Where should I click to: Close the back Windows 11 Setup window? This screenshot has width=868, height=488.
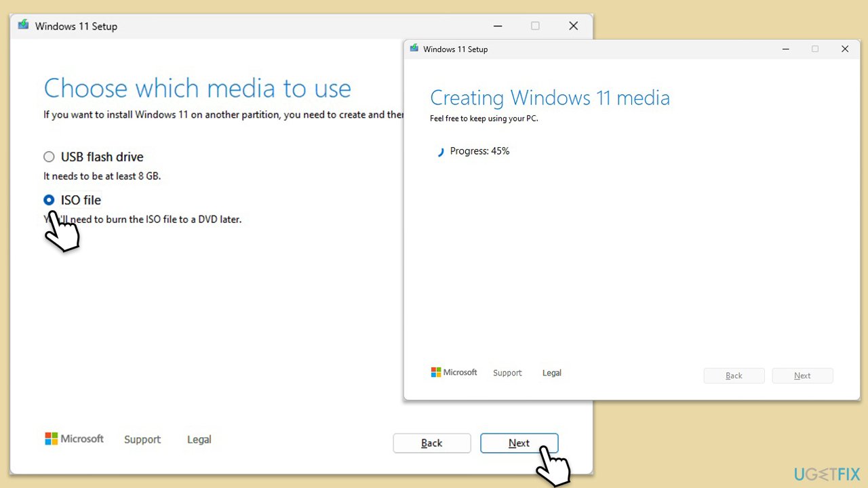click(574, 26)
